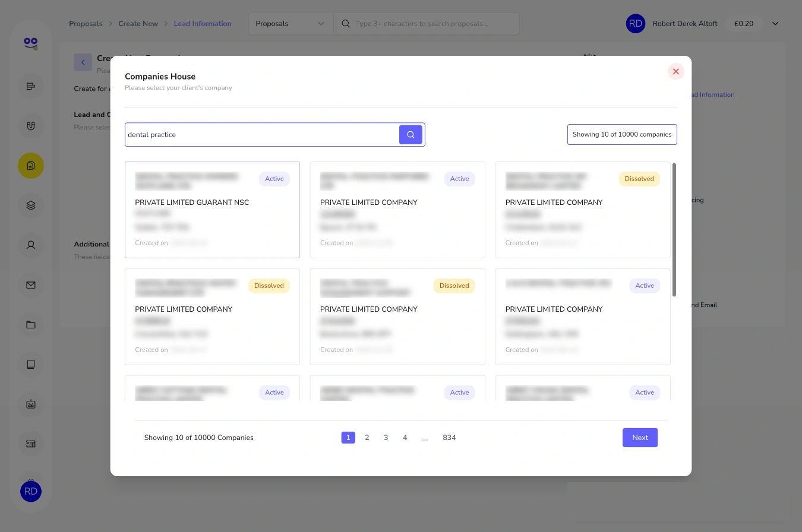Select the PRIVATE LIMITED GUARANT NSC company card
The image size is (802, 532).
(x=212, y=210)
